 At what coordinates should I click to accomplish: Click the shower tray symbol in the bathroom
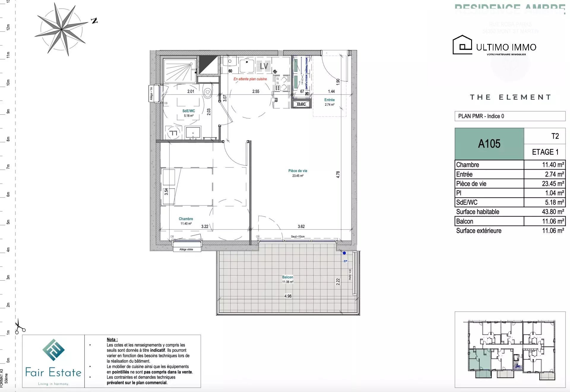tap(179, 71)
